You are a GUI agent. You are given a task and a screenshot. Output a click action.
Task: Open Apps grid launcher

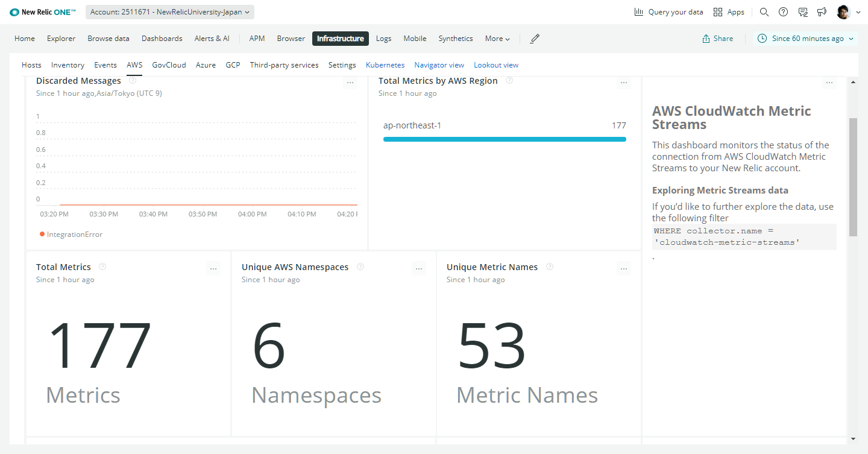coord(718,12)
